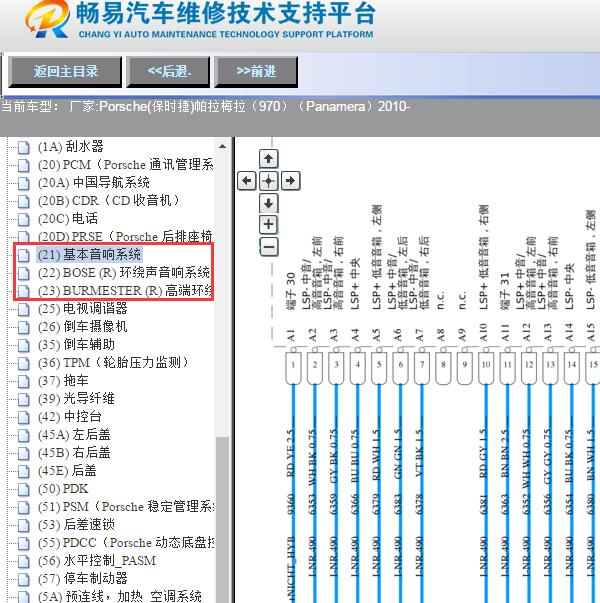Screen dimensions: 600x603
Task: Click the document icon beside (45A) 左后盖
Action: [24, 436]
